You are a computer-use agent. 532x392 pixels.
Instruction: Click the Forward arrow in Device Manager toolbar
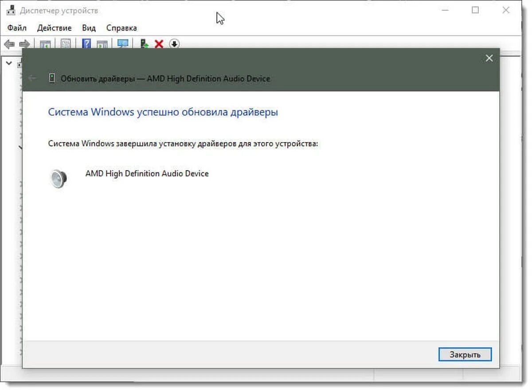25,44
